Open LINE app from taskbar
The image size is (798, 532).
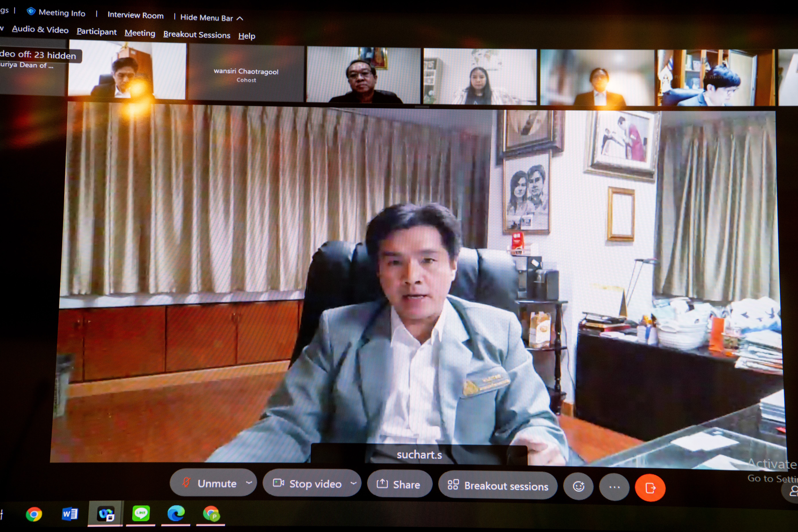(141, 514)
